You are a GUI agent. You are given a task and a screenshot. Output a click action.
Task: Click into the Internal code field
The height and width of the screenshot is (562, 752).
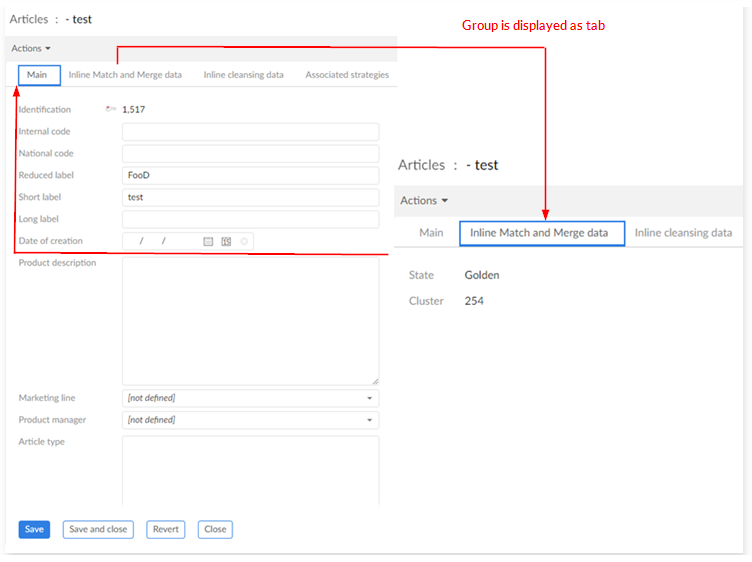pos(250,132)
